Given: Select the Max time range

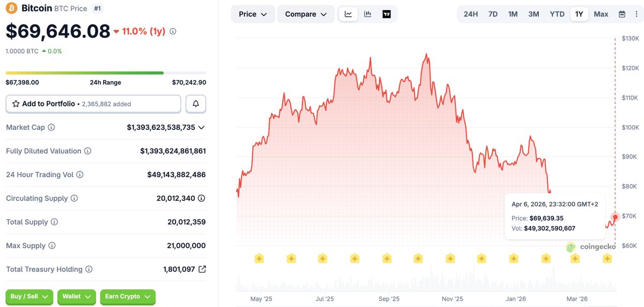Looking at the screenshot, I should tap(601, 14).
